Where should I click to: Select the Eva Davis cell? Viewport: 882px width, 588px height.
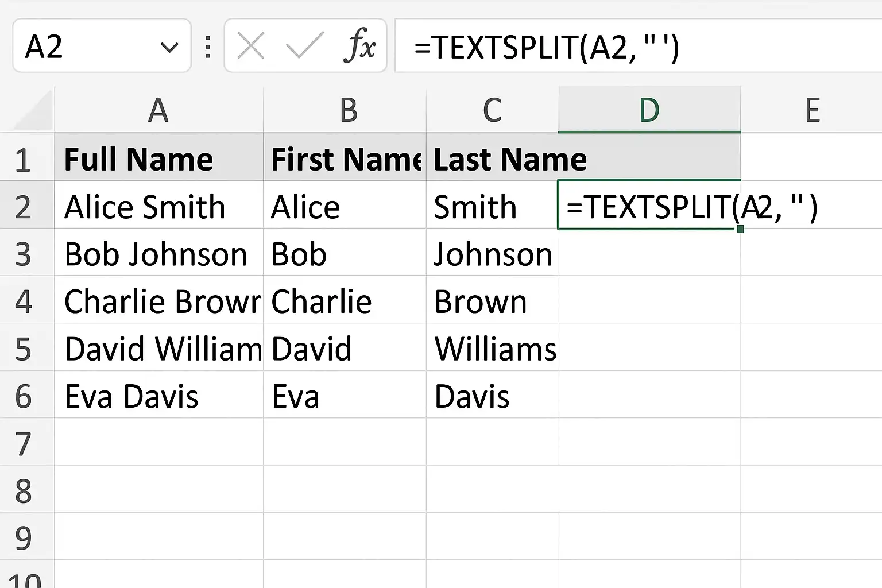159,395
